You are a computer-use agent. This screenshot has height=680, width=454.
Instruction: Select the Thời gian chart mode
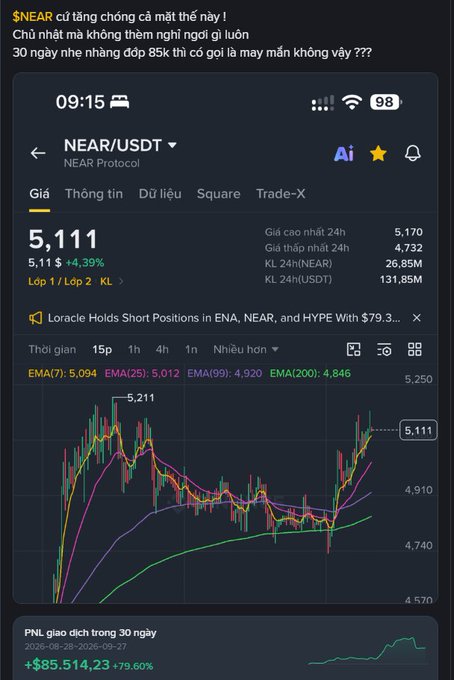[52, 350]
